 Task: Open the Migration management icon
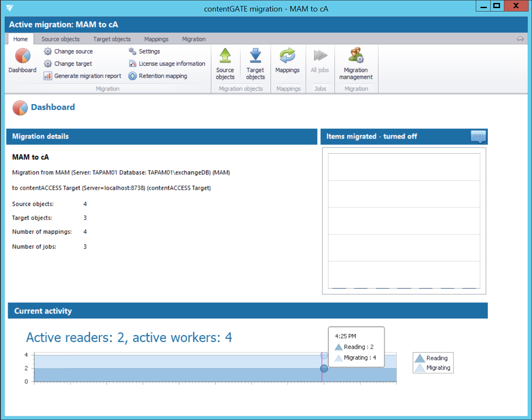tap(356, 56)
